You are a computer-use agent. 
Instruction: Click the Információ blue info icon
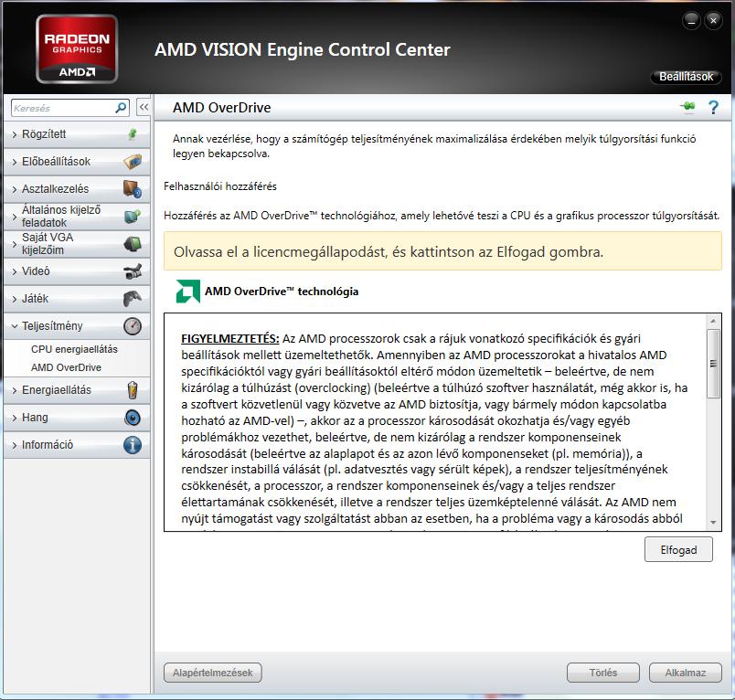[x=133, y=445]
